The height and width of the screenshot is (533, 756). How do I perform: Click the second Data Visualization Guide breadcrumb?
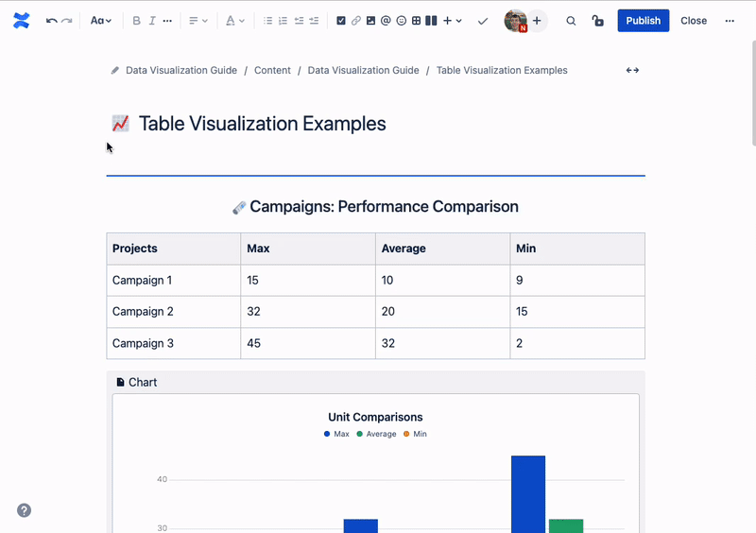coord(363,71)
